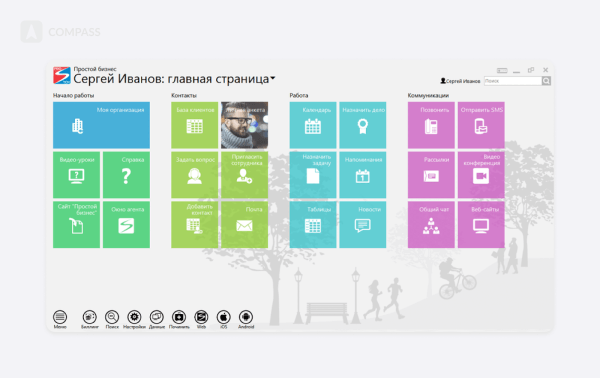The image size is (600, 378).
Task: Click the Простой бизнес logo icon
Action: (x=62, y=75)
